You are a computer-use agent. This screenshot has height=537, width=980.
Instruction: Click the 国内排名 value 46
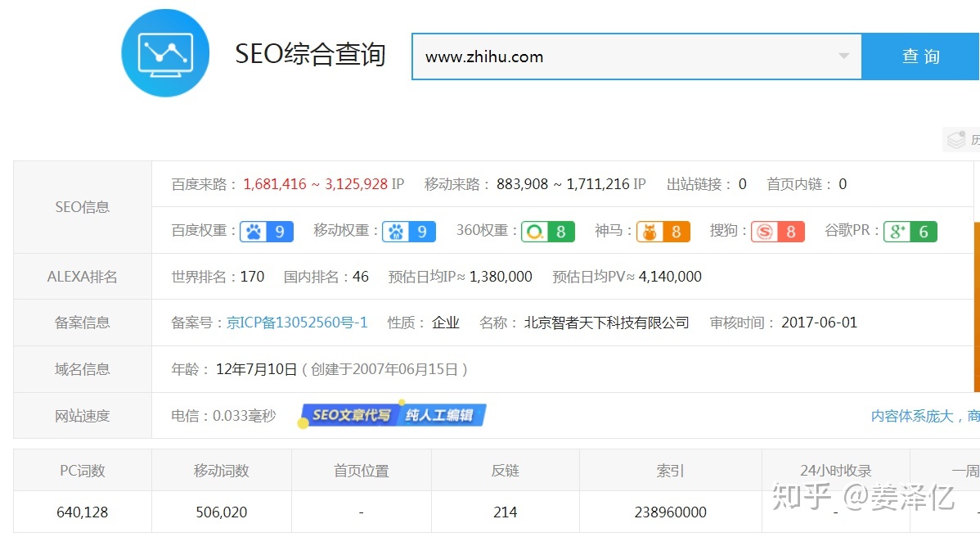tap(361, 277)
